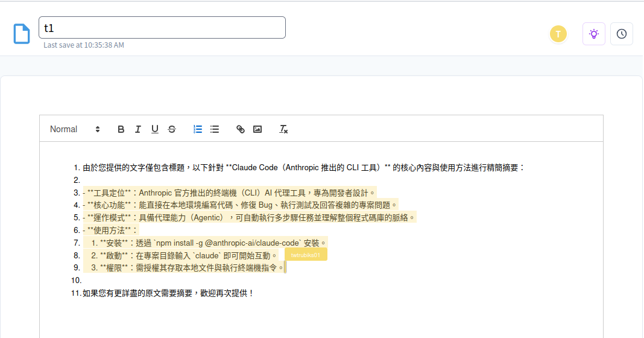Image resolution: width=644 pixels, height=338 pixels.
Task: Click the line containing **使用方法**
Action: coord(111,231)
